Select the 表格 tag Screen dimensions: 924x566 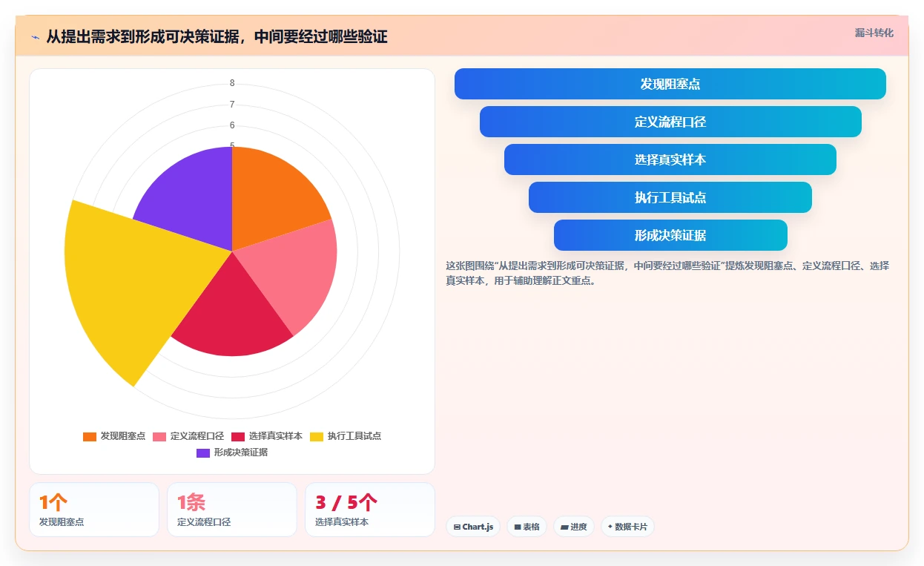click(x=527, y=527)
